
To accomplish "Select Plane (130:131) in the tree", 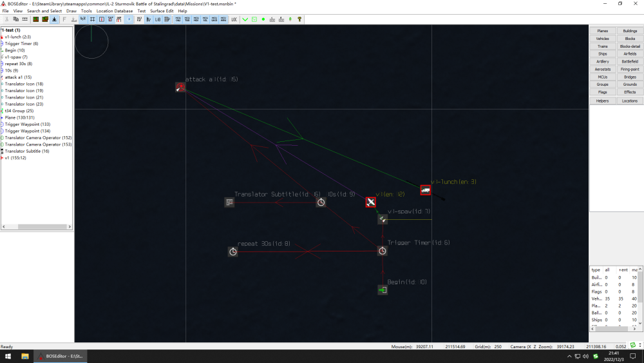I will [20, 117].
